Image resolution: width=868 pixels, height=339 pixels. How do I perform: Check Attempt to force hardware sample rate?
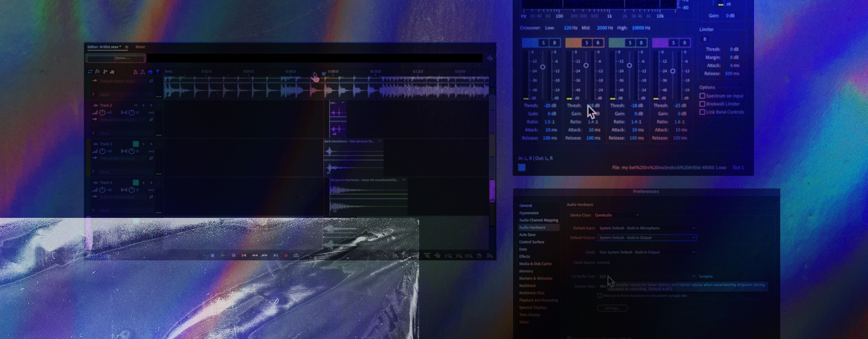pos(599,296)
